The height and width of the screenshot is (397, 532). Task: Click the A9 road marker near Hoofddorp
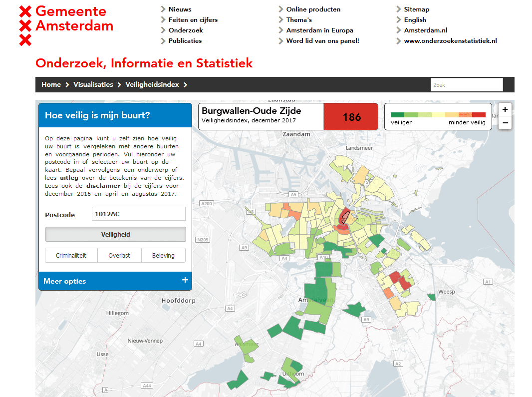click(x=244, y=248)
